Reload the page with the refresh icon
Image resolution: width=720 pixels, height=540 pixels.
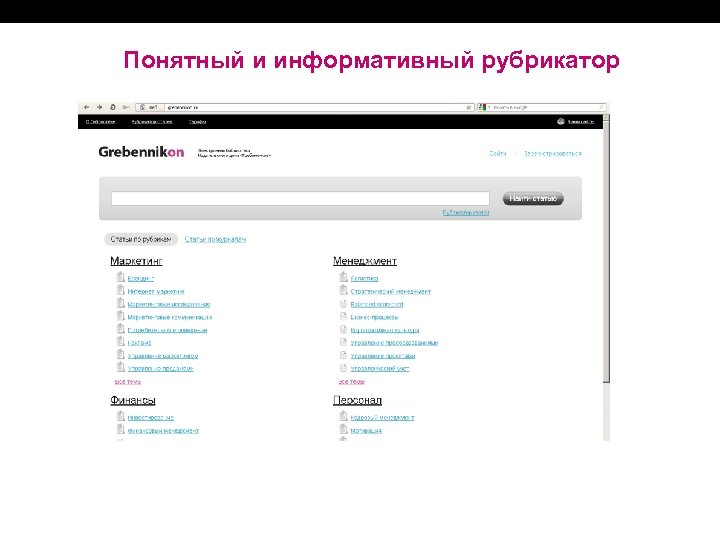click(112, 107)
